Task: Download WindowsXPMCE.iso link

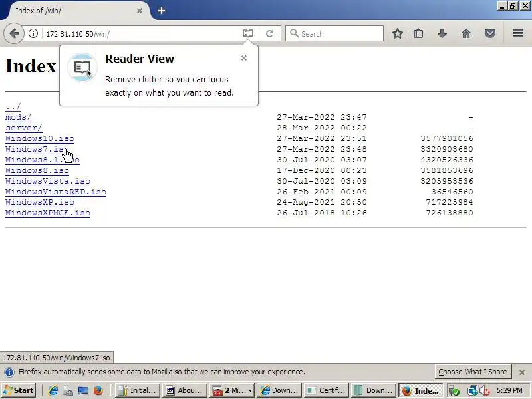Action: coord(48,213)
